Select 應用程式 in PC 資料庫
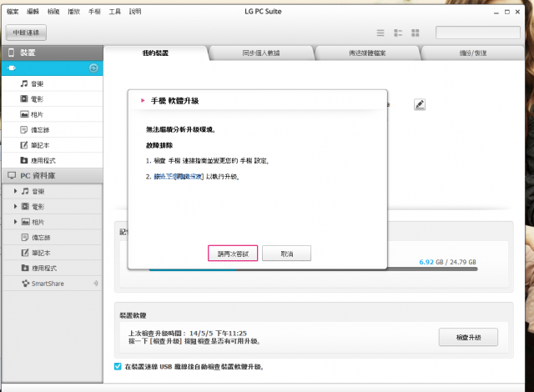The height and width of the screenshot is (392, 534). click(x=52, y=268)
